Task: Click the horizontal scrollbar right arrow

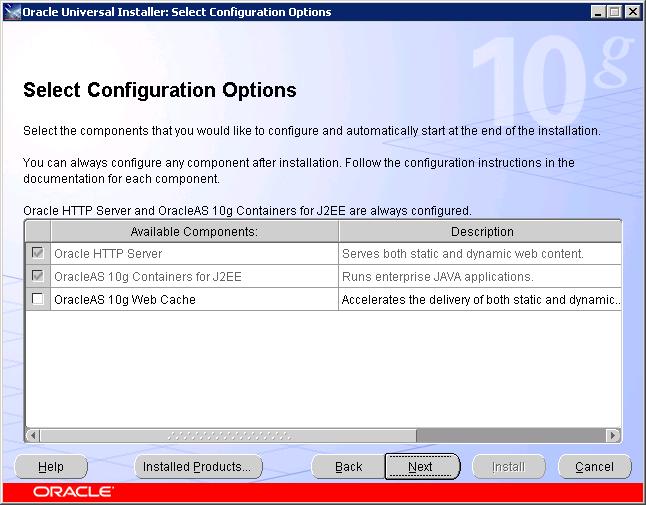Action: coord(613,435)
